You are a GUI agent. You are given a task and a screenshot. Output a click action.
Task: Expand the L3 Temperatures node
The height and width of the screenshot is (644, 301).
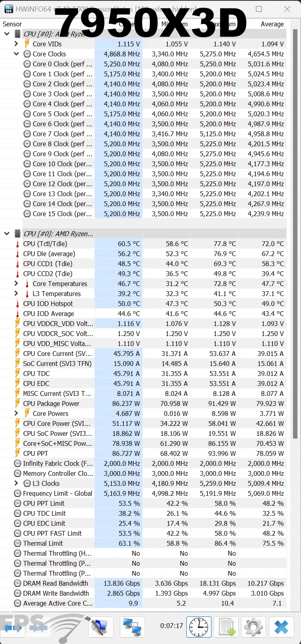(x=16, y=294)
